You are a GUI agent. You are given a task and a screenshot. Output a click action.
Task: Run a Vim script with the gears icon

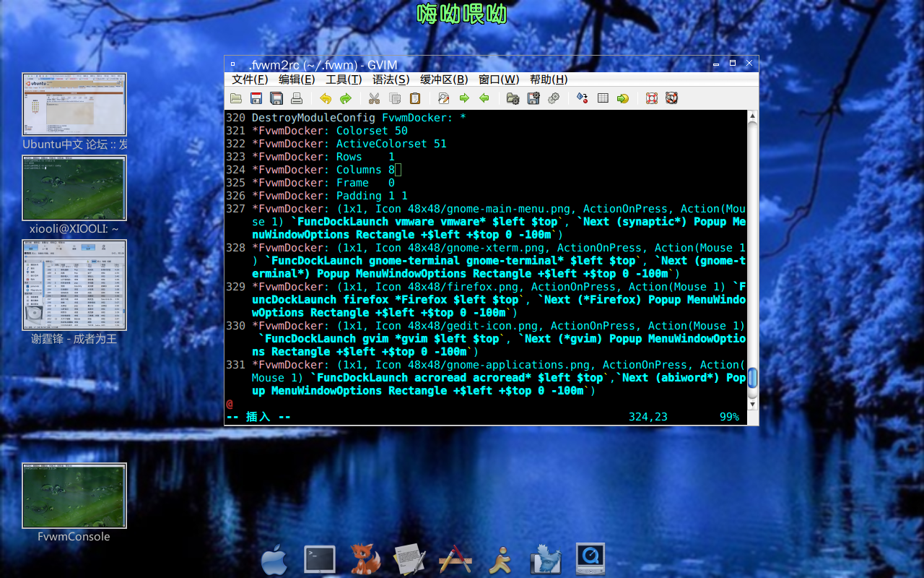point(554,98)
